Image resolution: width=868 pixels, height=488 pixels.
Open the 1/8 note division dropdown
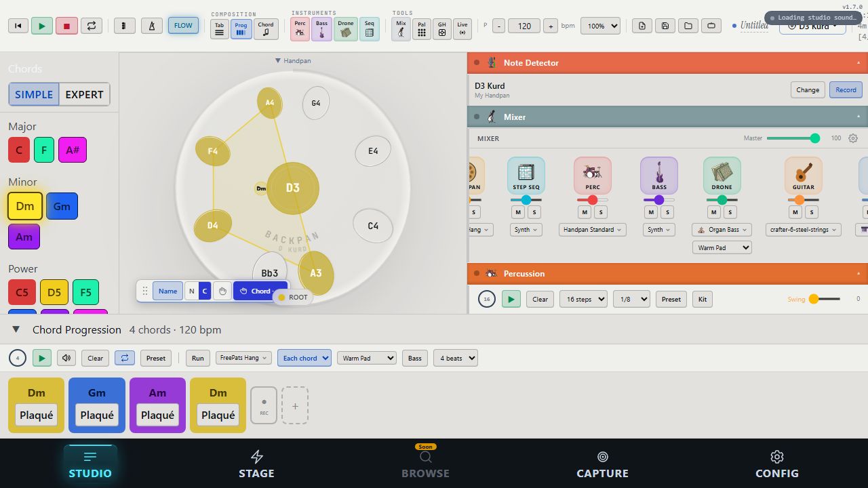pyautogui.click(x=631, y=299)
